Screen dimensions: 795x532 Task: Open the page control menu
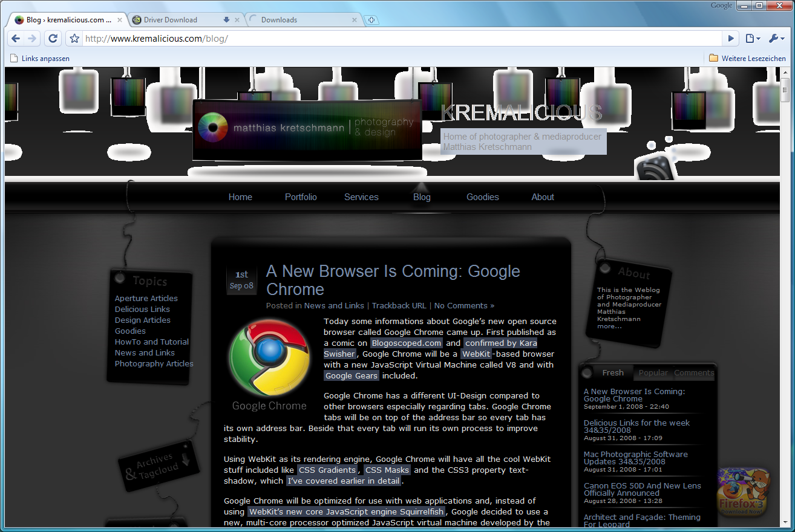[x=753, y=39]
